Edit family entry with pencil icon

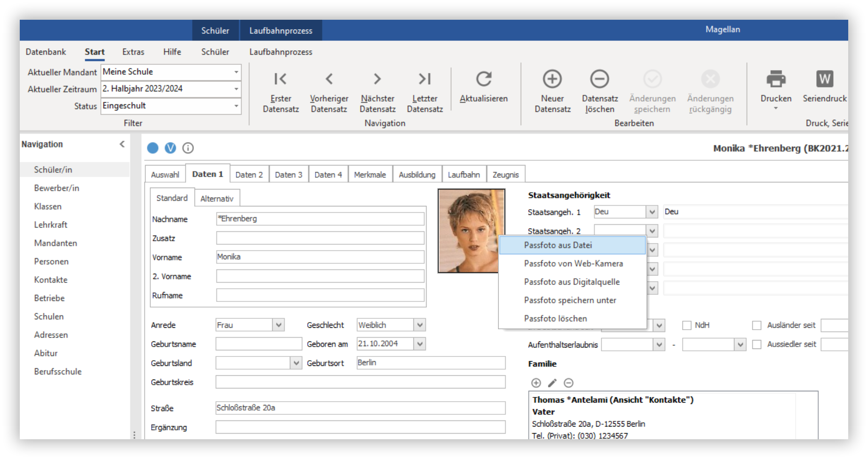click(552, 383)
